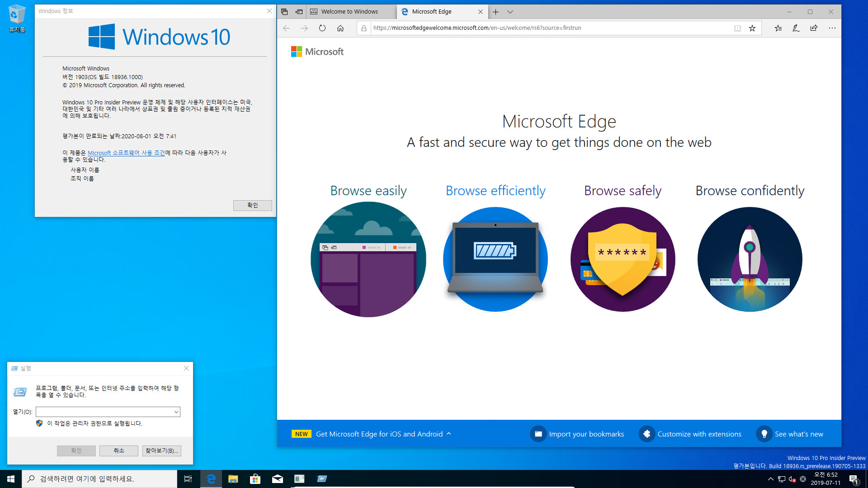
Task: Click Customize with extensions
Action: 690,434
